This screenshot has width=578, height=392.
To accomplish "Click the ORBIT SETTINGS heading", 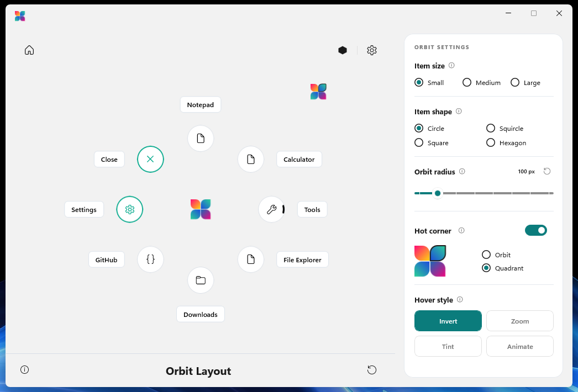I will click(442, 47).
